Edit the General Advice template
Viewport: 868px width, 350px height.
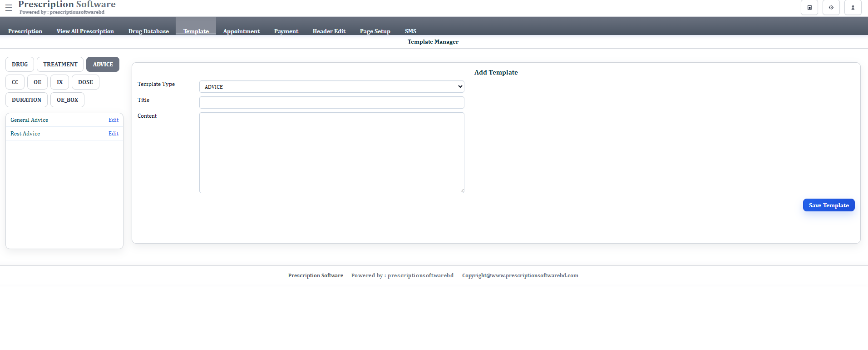(113, 120)
